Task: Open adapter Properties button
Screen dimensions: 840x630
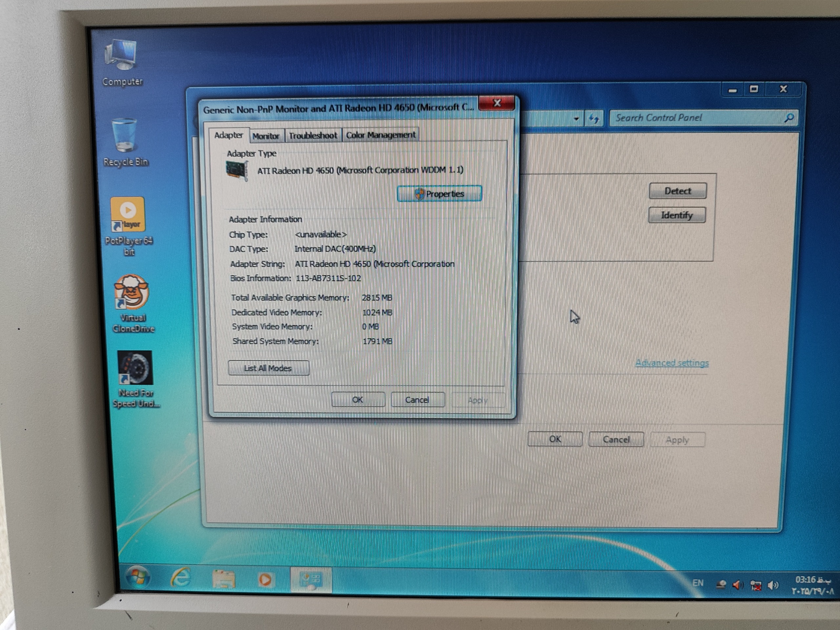Action: coord(439,194)
